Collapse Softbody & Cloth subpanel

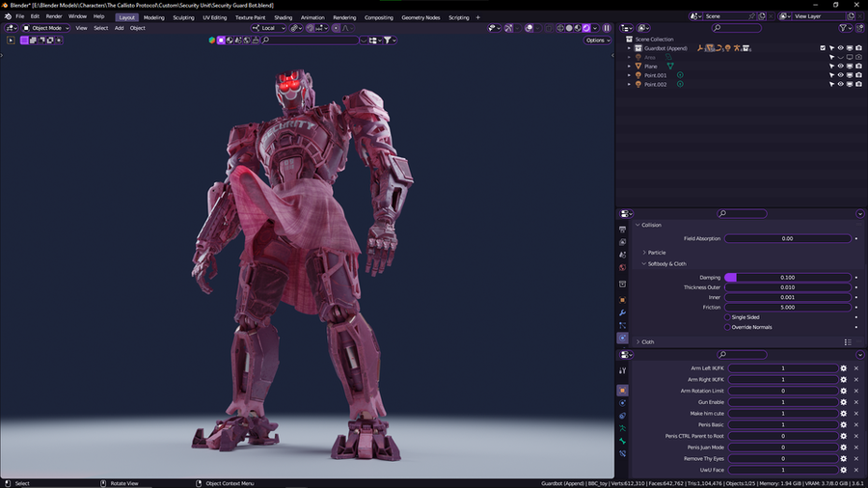pyautogui.click(x=644, y=264)
